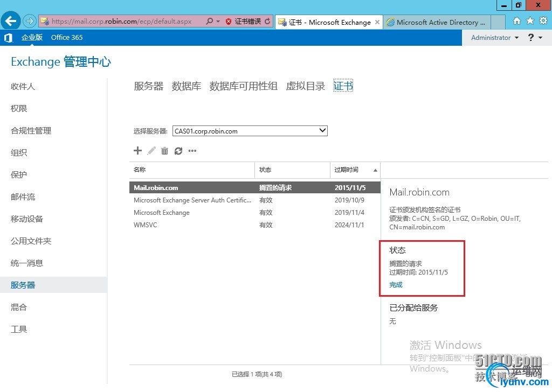Viewport: 552px width, 392px height.
Task: Switch to the 虚拟目录 tab
Action: (x=305, y=86)
